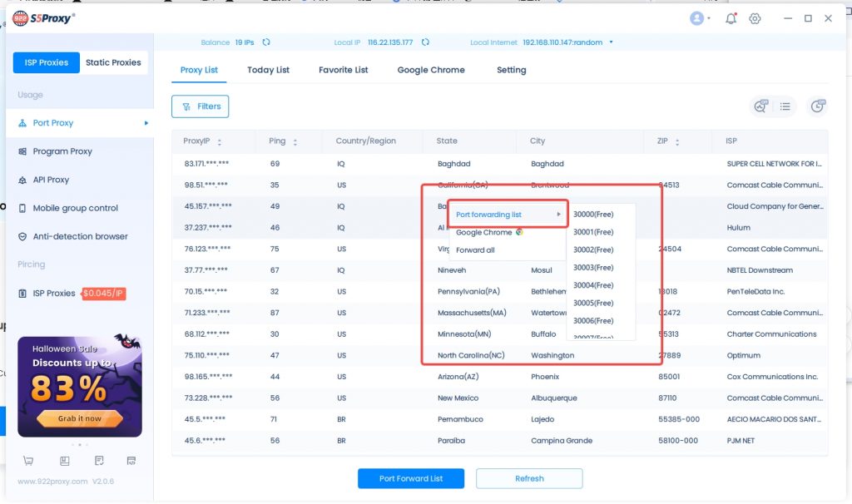The image size is (852, 504).
Task: Switch to the Static Proxies tab
Action: click(x=113, y=62)
